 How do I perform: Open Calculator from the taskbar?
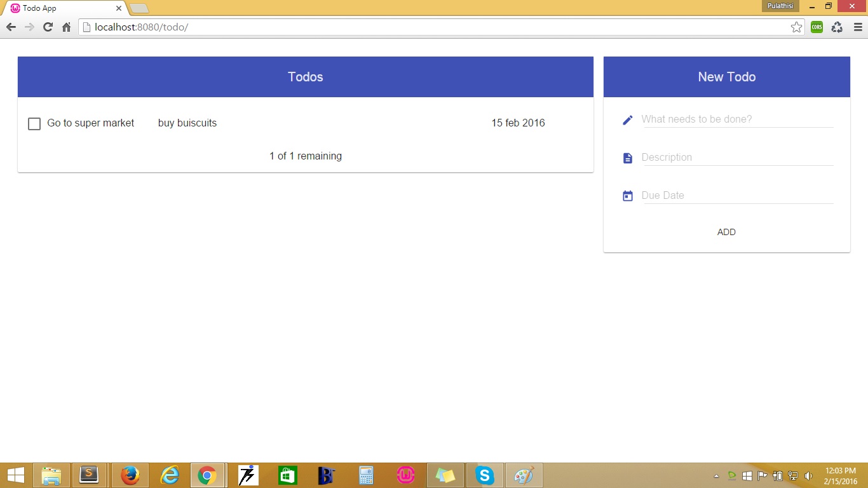(x=366, y=475)
